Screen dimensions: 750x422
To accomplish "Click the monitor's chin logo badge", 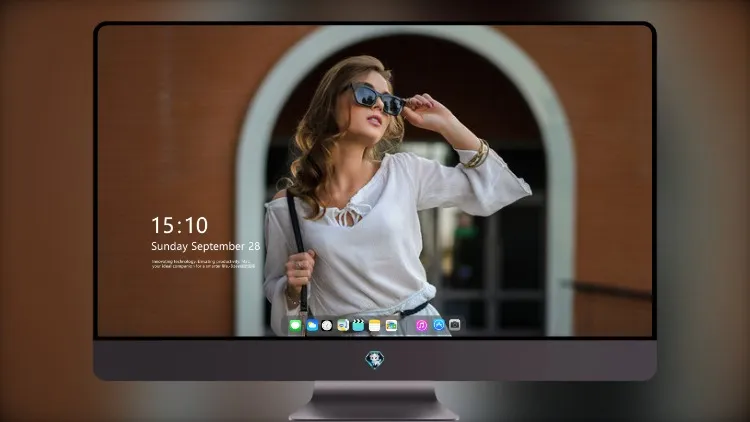I will (375, 360).
